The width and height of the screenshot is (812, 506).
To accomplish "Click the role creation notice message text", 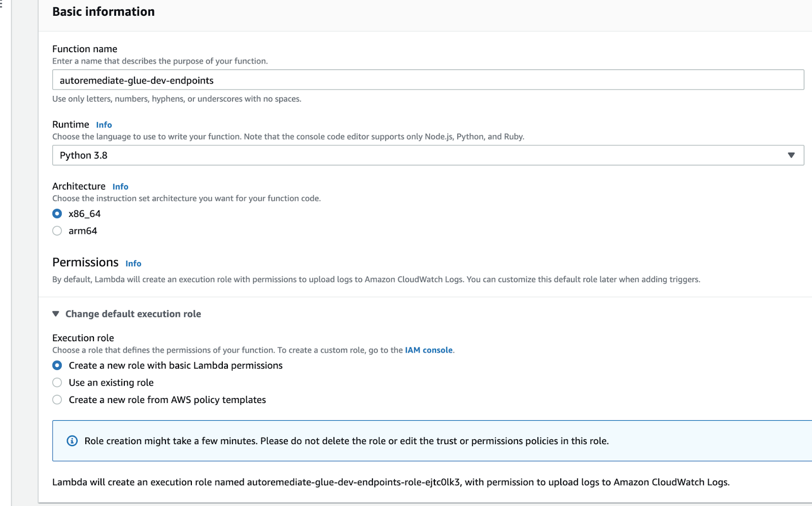I will pos(346,441).
